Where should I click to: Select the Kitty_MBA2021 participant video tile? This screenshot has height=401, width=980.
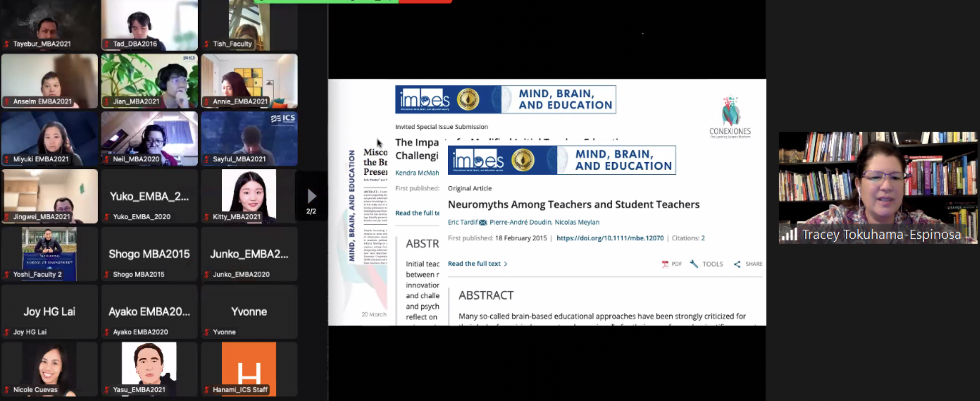(x=249, y=196)
